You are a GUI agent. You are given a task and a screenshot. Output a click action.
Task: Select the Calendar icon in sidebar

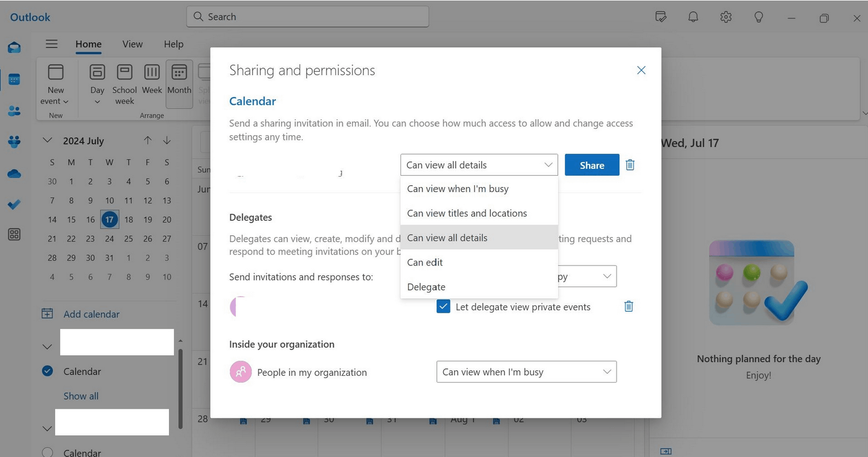pyautogui.click(x=14, y=79)
